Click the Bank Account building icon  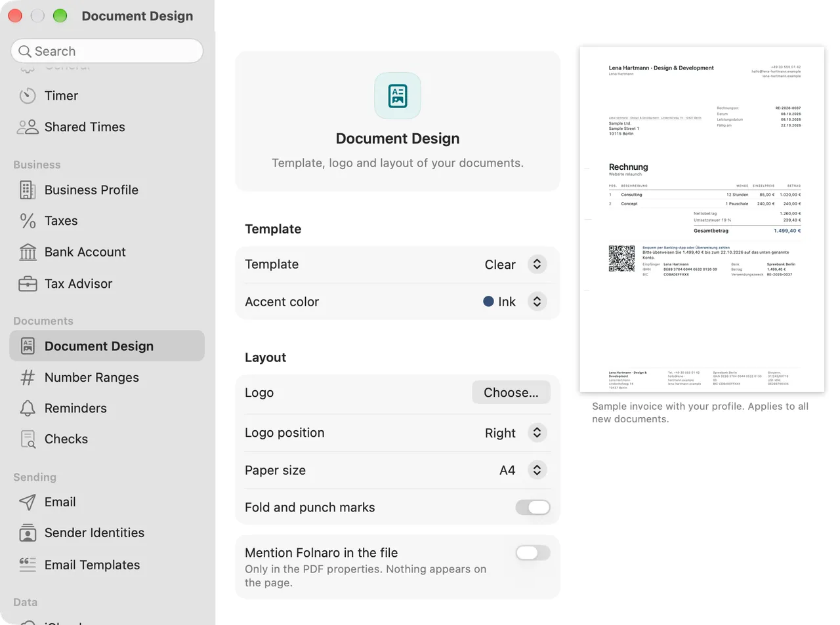(x=28, y=252)
